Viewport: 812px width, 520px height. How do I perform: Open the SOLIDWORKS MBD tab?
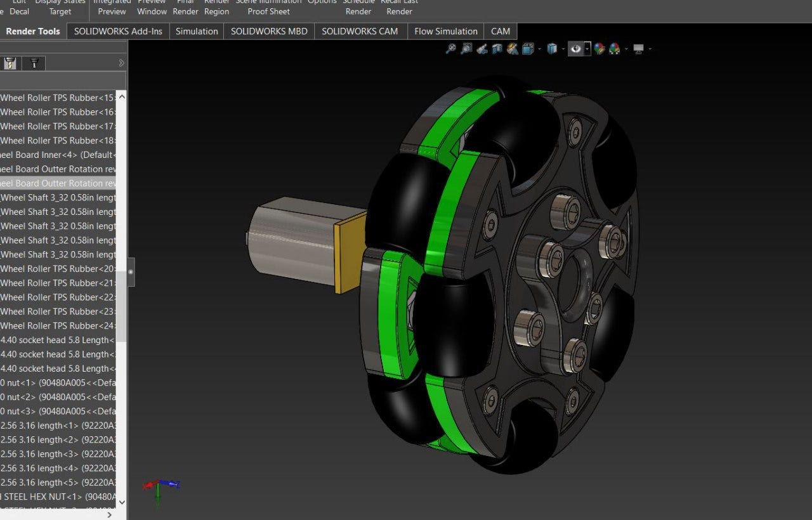pos(269,31)
